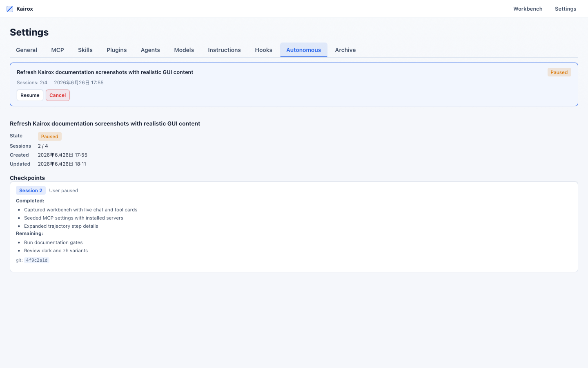Click the 'Sessions: 2/4' text on card
The image size is (588, 368).
coord(32,83)
